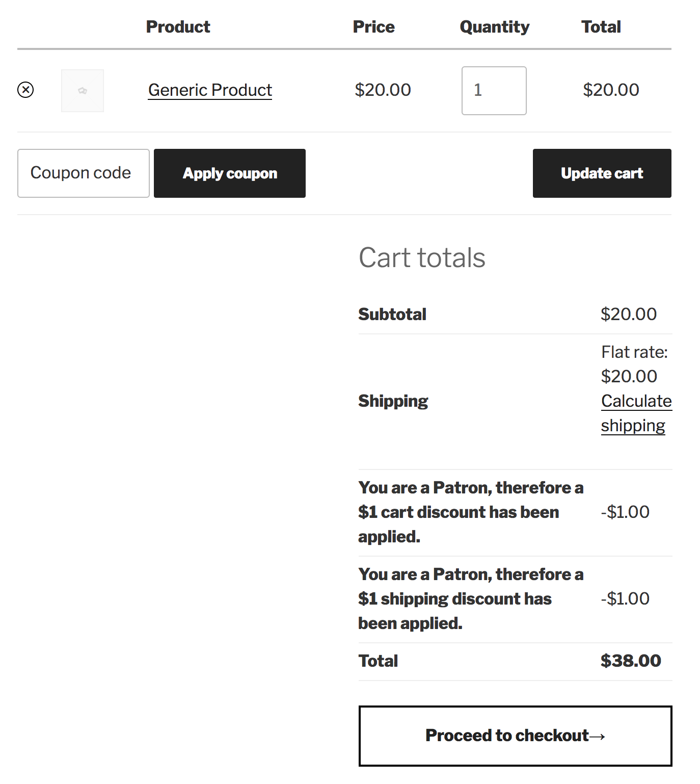Click the Total column header in table
Viewport: 700px width, 784px height.
(x=601, y=27)
